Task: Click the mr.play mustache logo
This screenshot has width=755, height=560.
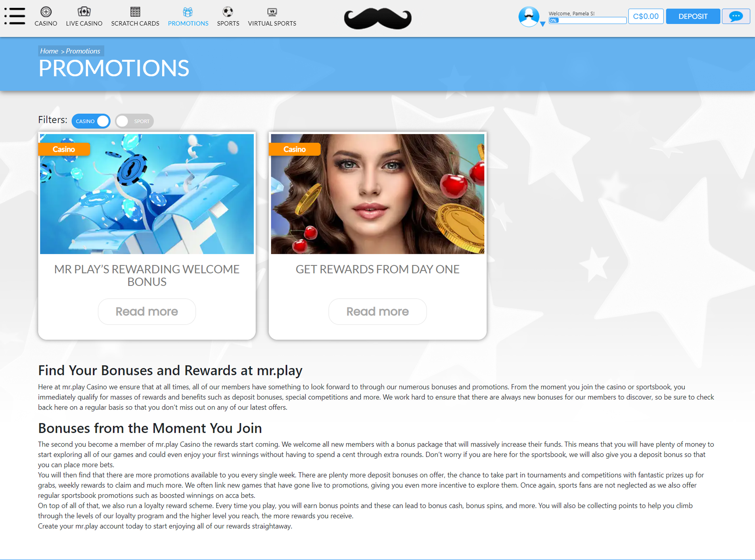Action: tap(377, 18)
